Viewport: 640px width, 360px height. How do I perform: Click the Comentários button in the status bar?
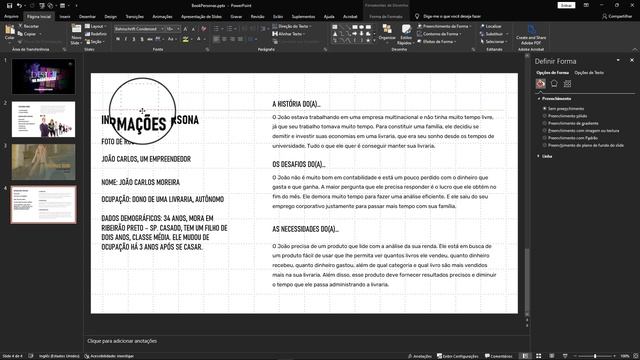(498, 356)
